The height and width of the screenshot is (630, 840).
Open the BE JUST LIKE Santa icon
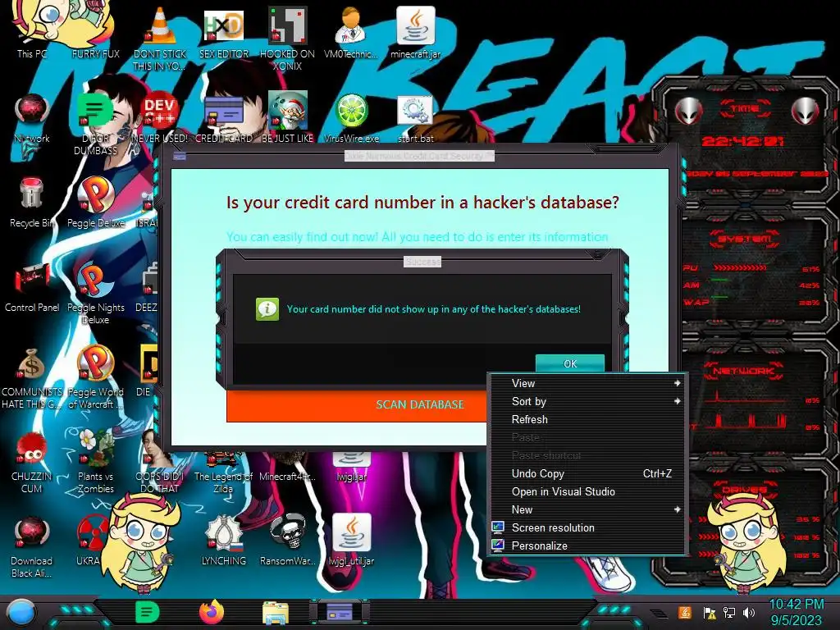(x=288, y=118)
